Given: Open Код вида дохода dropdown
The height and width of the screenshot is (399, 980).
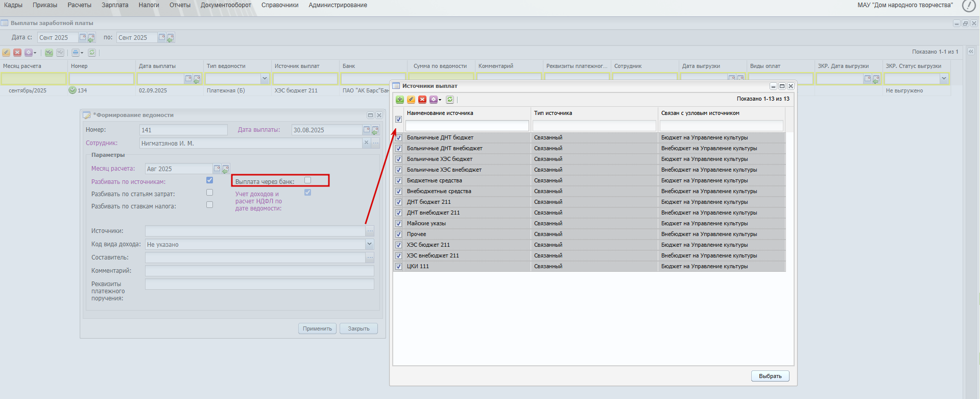Looking at the screenshot, I should (370, 244).
